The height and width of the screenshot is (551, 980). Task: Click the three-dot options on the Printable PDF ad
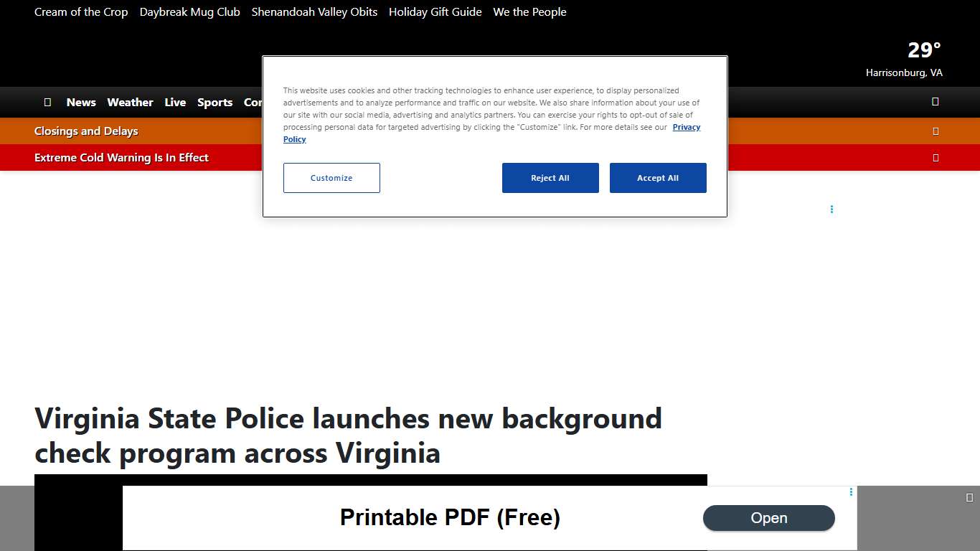(x=851, y=492)
